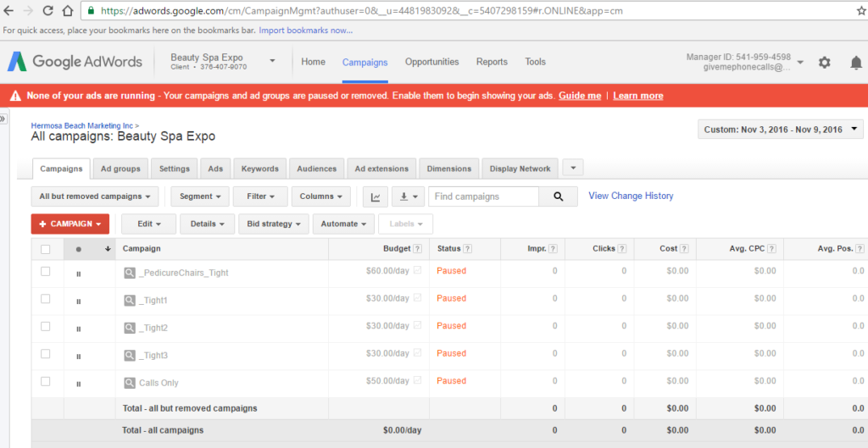Click paused status icon for _Tight1
Screen dimensions: 868x448
tap(78, 301)
